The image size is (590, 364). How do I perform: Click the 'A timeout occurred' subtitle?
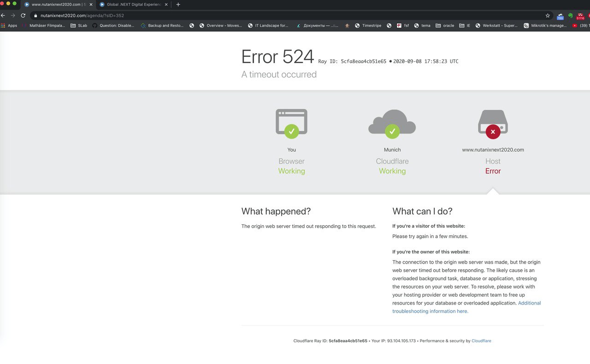[x=279, y=75]
